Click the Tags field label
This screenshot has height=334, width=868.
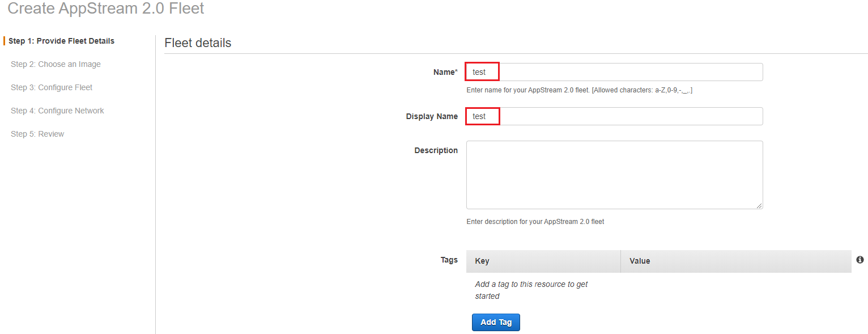point(449,260)
